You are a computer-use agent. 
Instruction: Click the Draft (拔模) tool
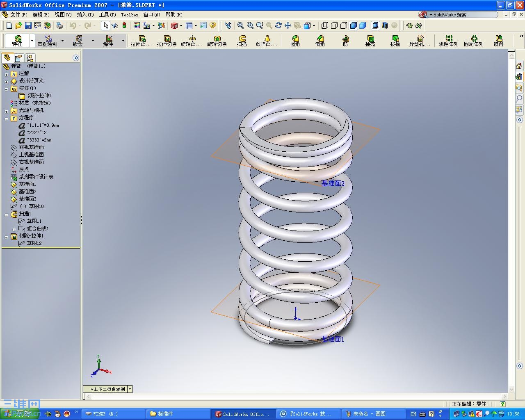(x=395, y=41)
